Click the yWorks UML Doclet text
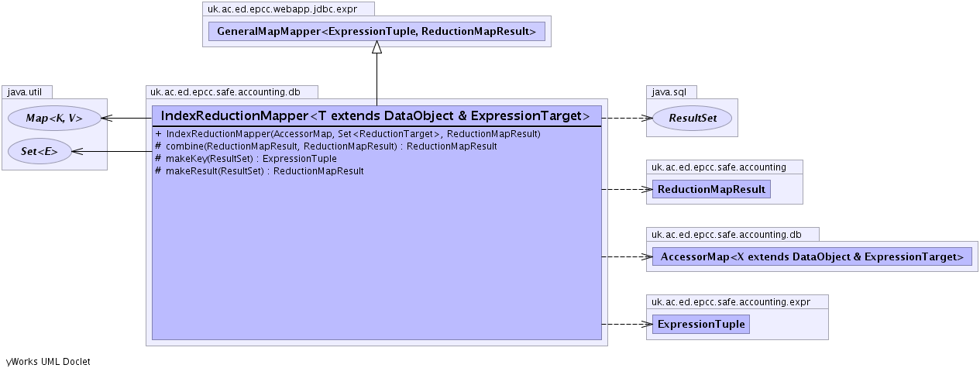The image size is (980, 375). pos(48,361)
